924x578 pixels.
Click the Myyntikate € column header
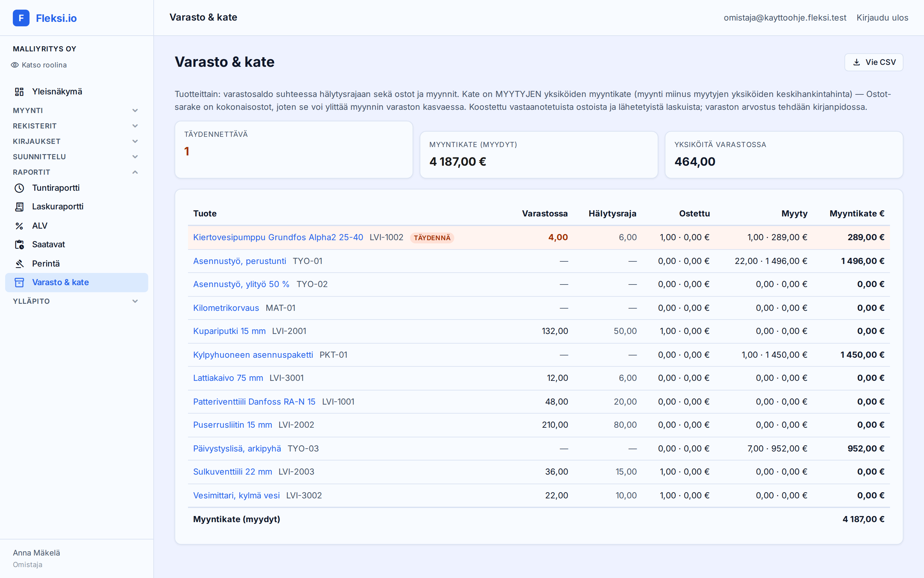857,214
